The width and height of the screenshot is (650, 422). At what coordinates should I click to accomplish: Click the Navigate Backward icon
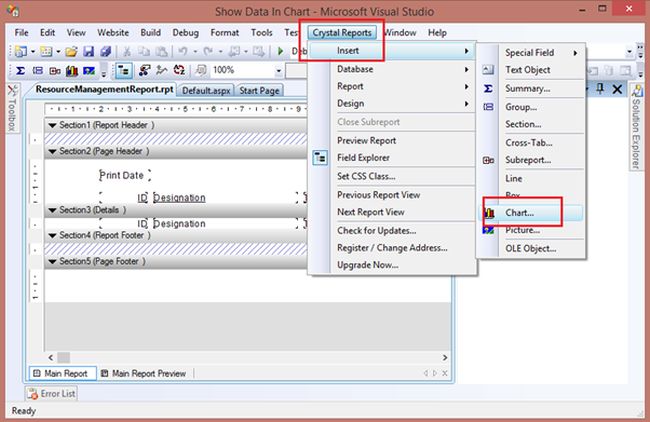[x=234, y=51]
